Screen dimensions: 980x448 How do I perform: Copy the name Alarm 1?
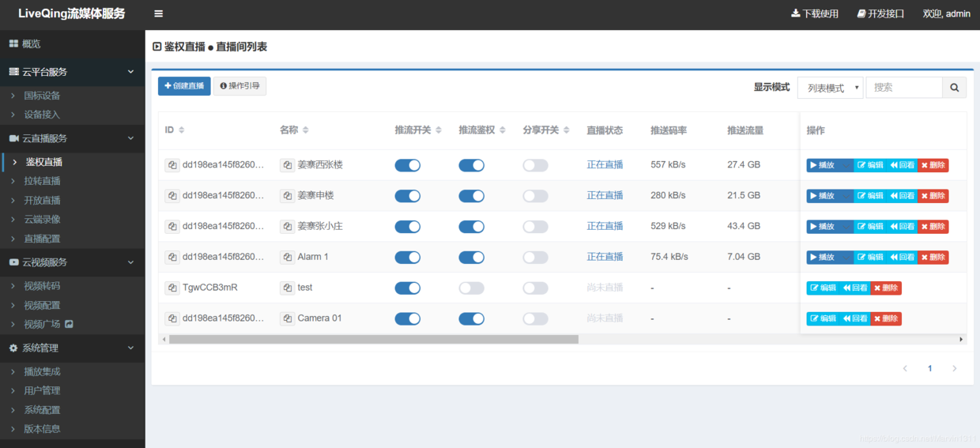point(287,258)
